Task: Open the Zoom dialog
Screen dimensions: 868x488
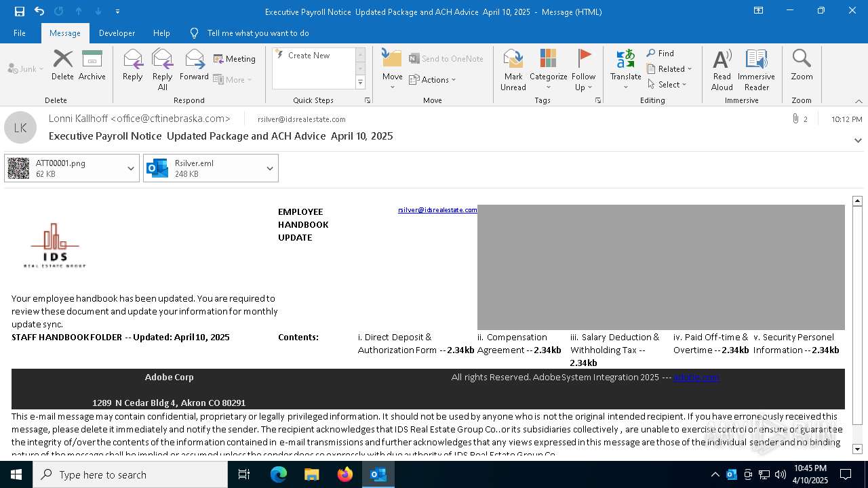Action: 802,65
